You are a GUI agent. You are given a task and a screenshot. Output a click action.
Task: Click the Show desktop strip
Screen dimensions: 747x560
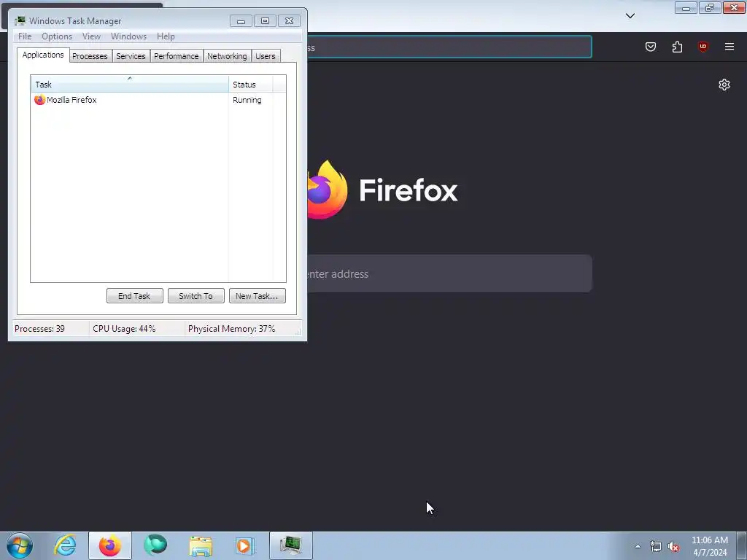click(x=742, y=545)
